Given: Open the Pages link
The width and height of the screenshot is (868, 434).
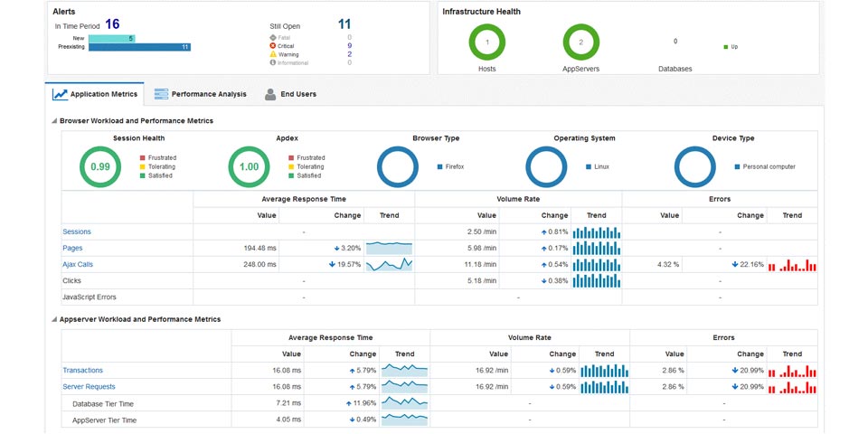Looking at the screenshot, I should click(72, 248).
